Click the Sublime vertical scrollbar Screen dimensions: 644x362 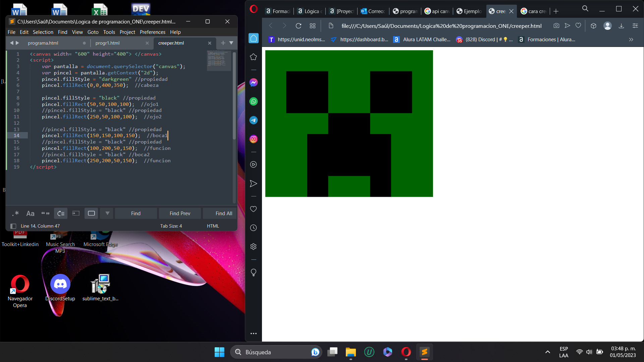pyautogui.click(x=234, y=96)
